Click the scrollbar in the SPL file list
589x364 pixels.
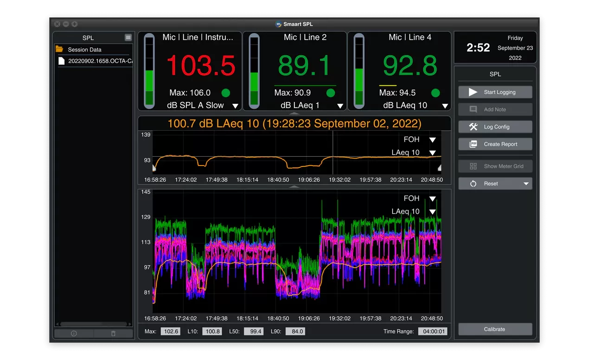tap(93, 324)
